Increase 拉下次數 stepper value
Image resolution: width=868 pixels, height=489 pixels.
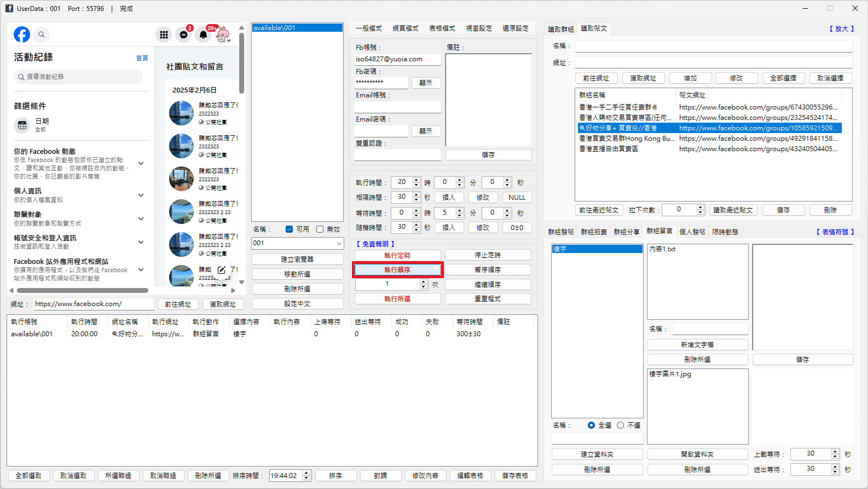701,208
